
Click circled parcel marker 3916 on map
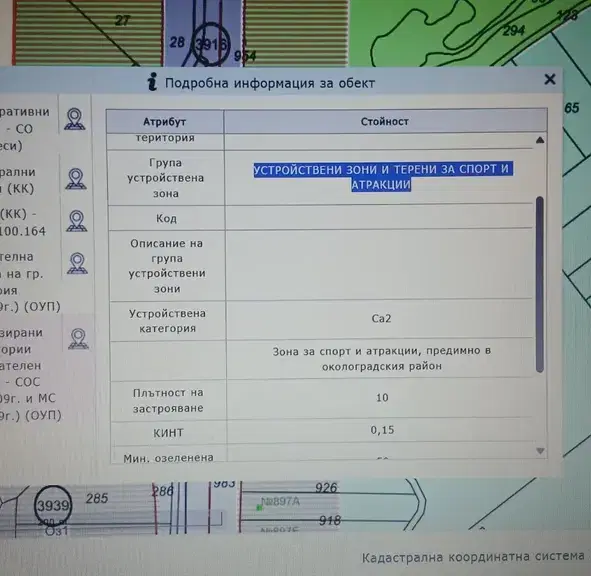pos(210,44)
